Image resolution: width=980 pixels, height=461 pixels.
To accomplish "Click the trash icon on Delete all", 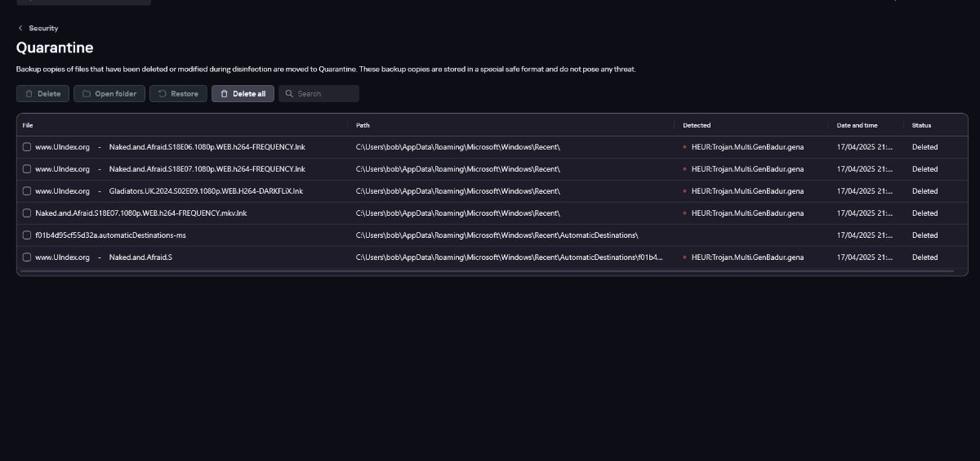I will (x=224, y=94).
